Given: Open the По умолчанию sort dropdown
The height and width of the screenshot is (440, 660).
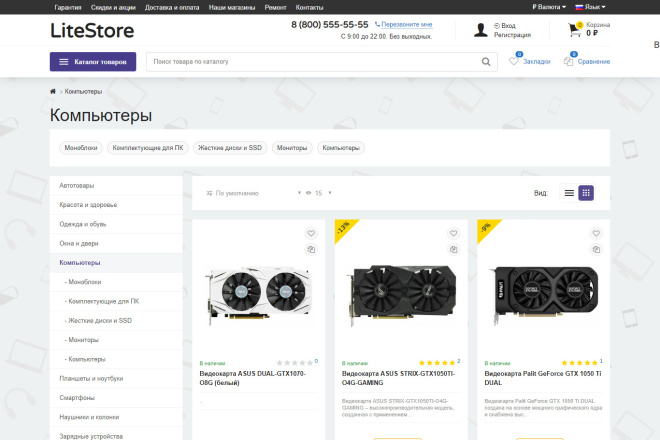Looking at the screenshot, I should 253,193.
